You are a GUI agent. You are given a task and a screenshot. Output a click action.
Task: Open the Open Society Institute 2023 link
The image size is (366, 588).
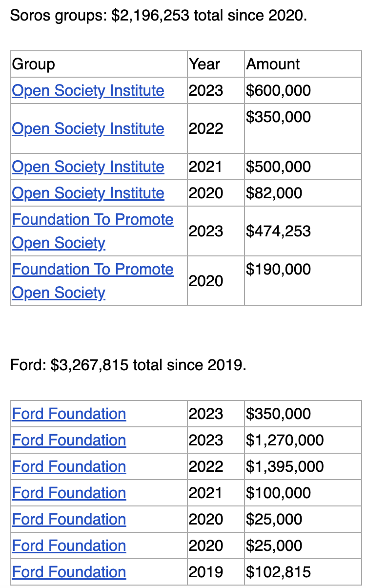tap(88, 90)
